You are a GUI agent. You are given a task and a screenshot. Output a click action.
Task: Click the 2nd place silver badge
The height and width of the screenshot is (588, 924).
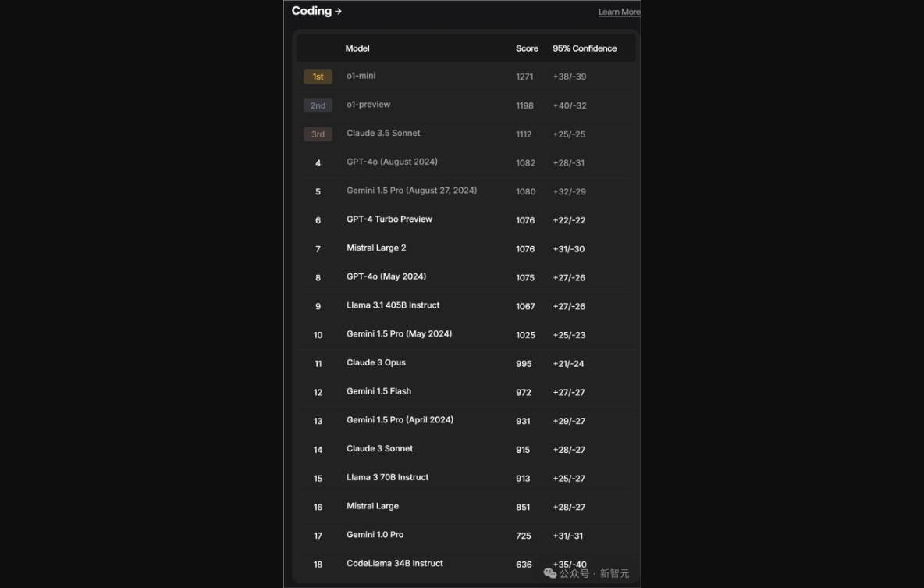click(x=318, y=105)
